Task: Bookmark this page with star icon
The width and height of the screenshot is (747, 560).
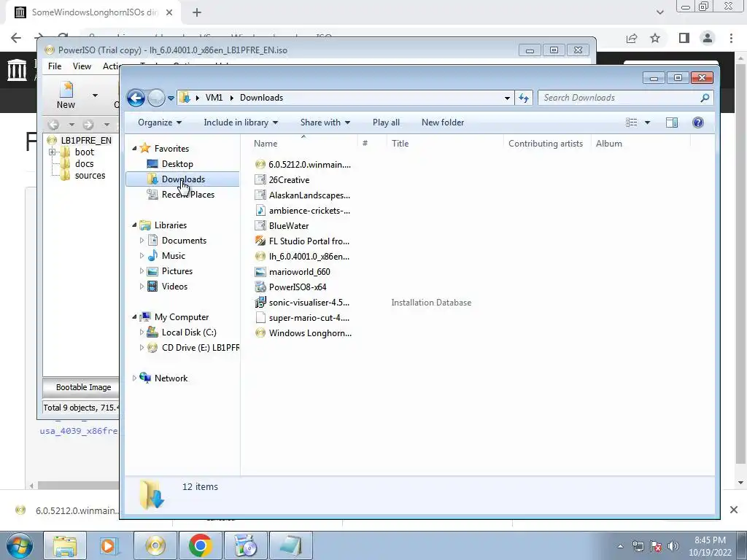Action: [x=656, y=38]
